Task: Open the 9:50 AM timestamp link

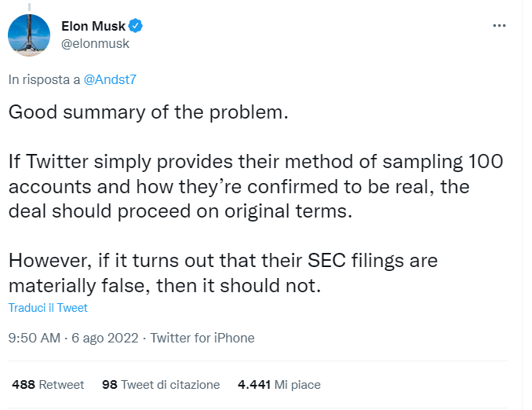Action: pos(34,339)
